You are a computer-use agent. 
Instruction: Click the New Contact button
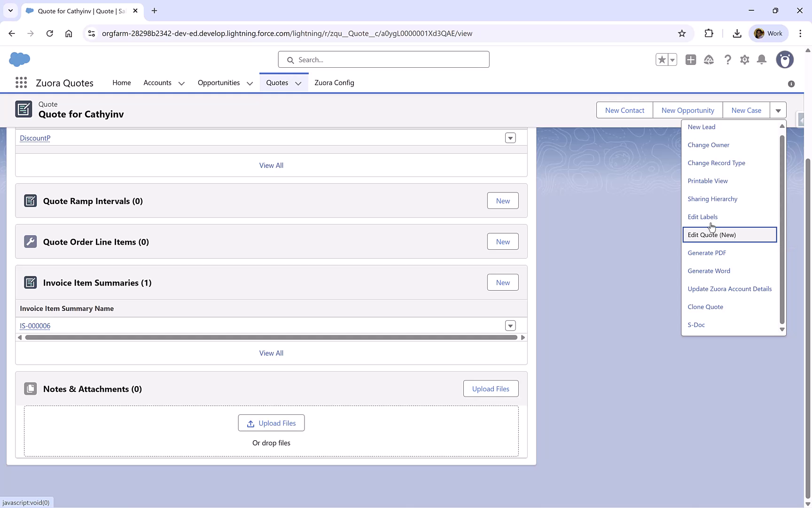[624, 110]
